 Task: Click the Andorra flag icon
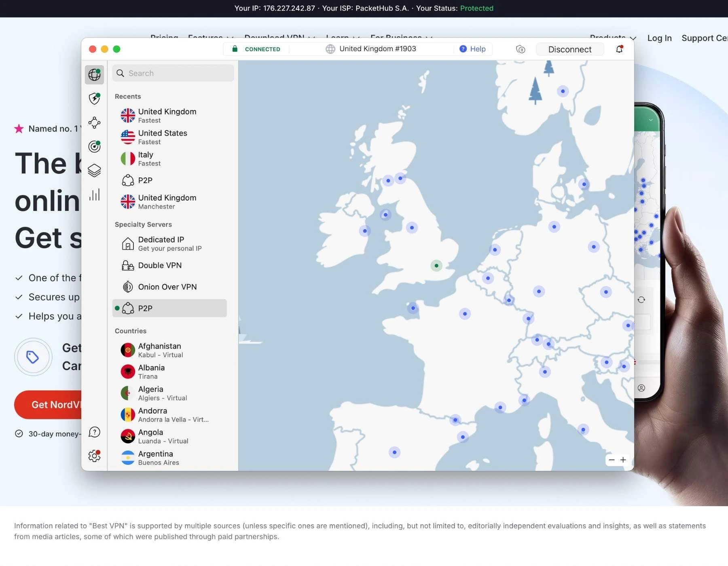128,414
